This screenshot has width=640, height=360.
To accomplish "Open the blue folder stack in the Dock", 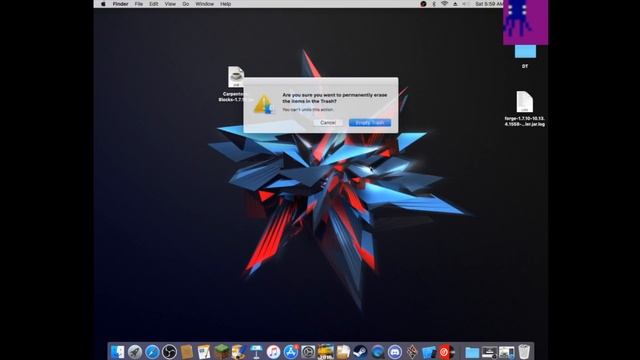I will coord(472,352).
